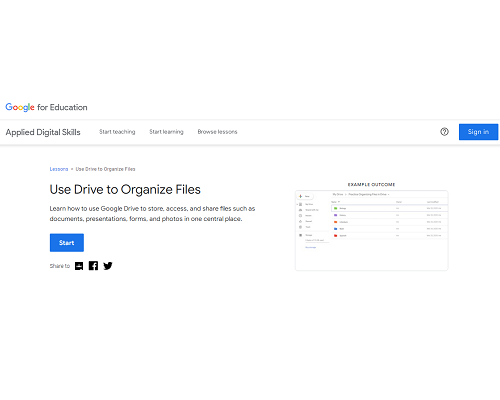Click the orange folder icon in example
The image size is (500, 400).
pyautogui.click(x=336, y=222)
